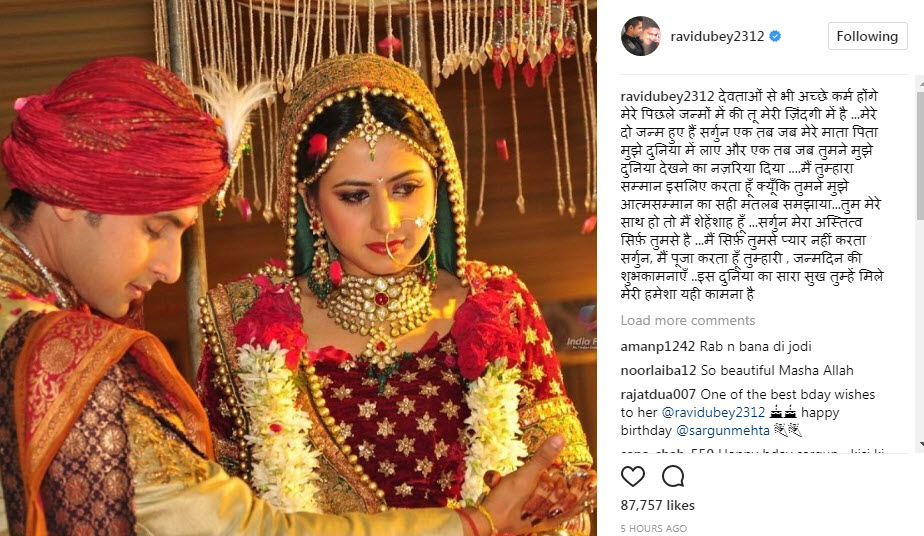The image size is (924, 536).
Task: View who liked via 87,757 likes
Action: (x=658, y=505)
